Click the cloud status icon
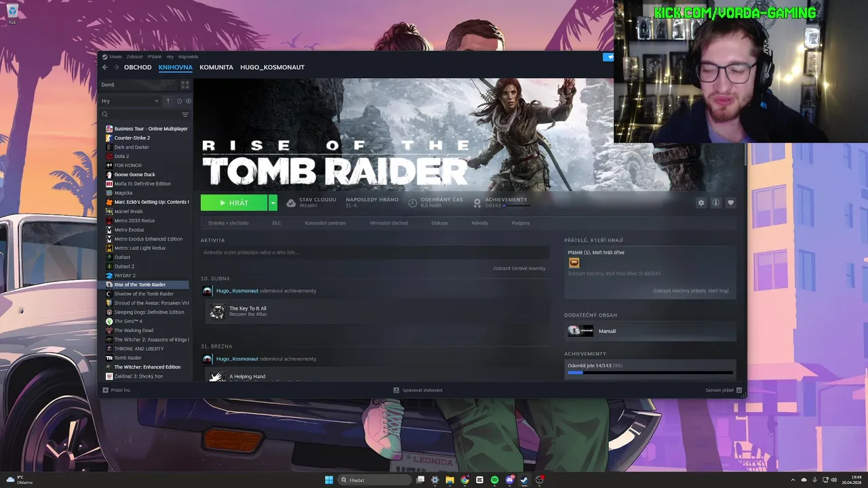This screenshot has width=868, height=488. [291, 203]
